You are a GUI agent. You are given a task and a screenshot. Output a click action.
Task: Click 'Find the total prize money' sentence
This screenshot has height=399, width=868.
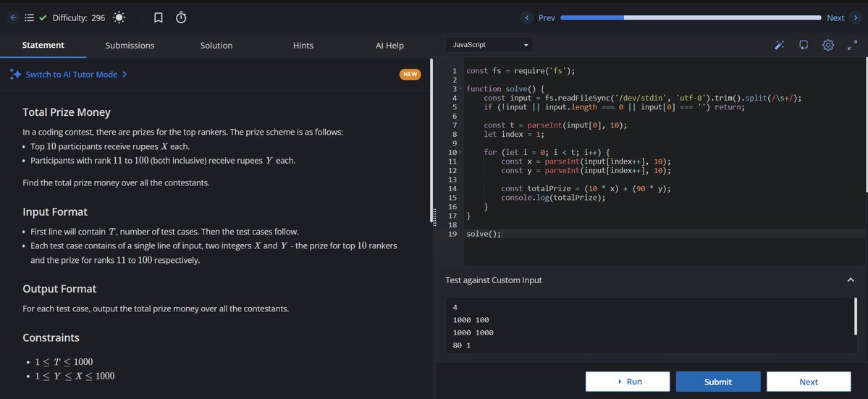(117, 182)
